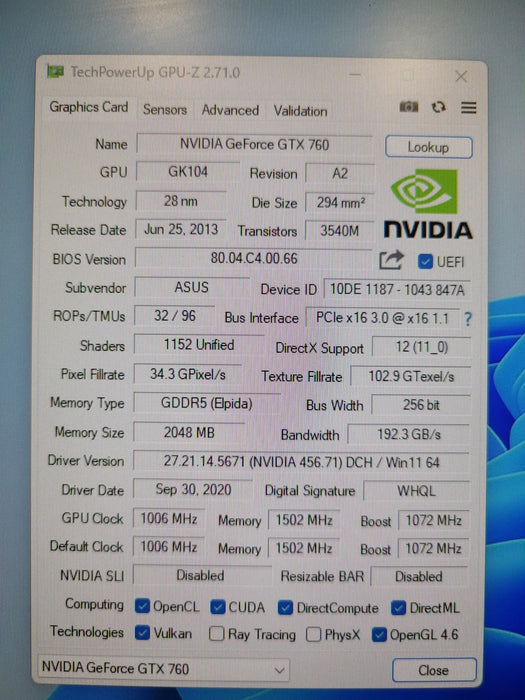The image size is (525, 700).
Task: Click the Driver Version field 27.21.14.5671
Action: point(301,462)
